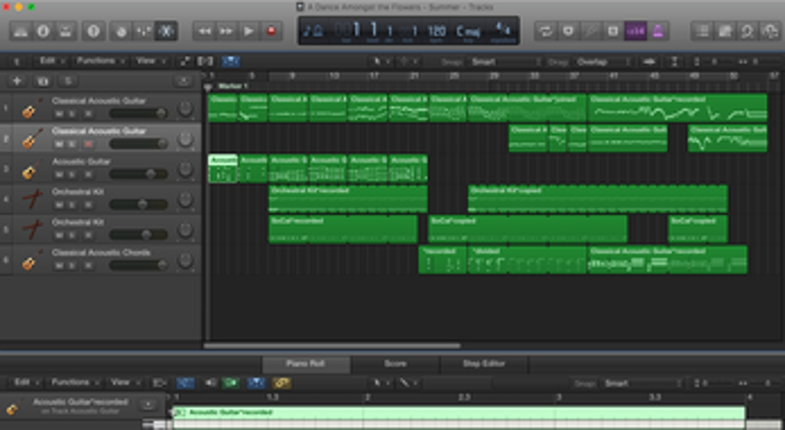Viewport: 785px width, 430px height.
Task: Open Quick Help button
Action: point(93,32)
